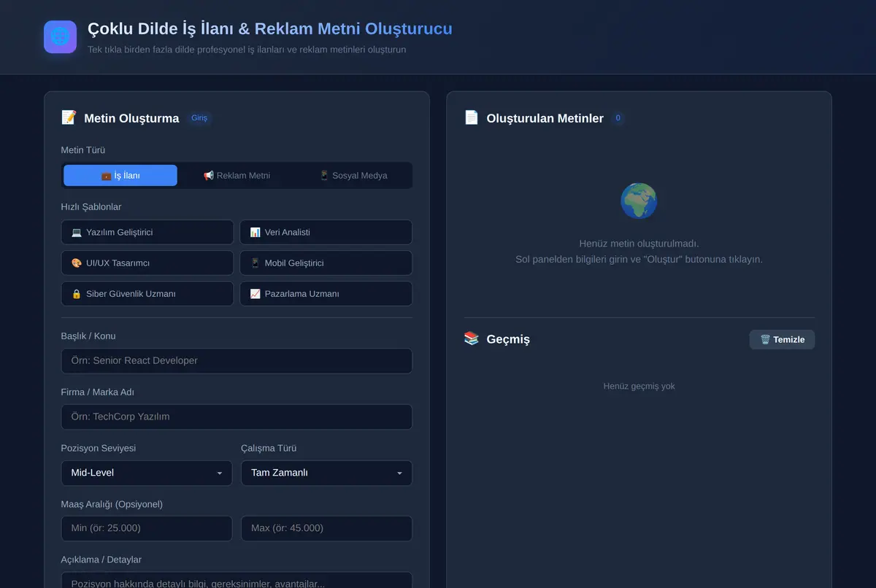
Task: Pick the Veri Analisti template
Action: point(326,232)
